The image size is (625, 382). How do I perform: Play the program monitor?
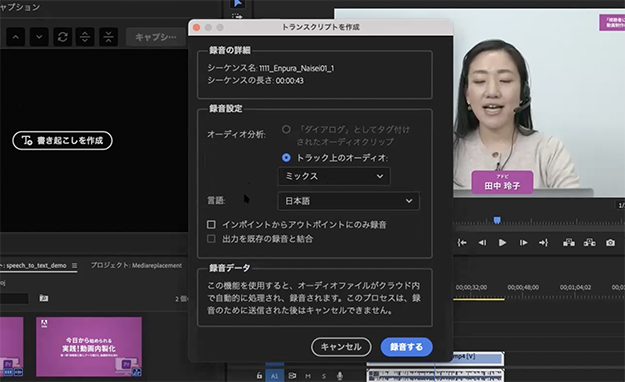tap(502, 242)
